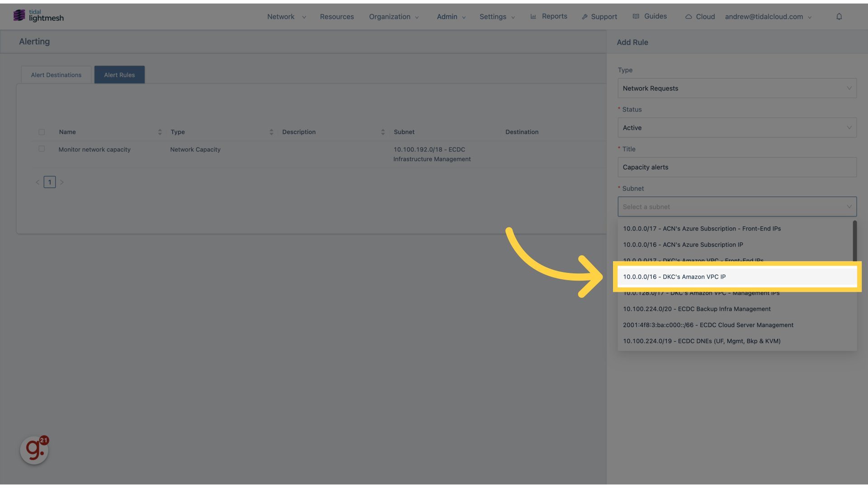Open the Type dropdown showing Network Requests
Viewport: 868px width, 488px height.
[x=737, y=88]
